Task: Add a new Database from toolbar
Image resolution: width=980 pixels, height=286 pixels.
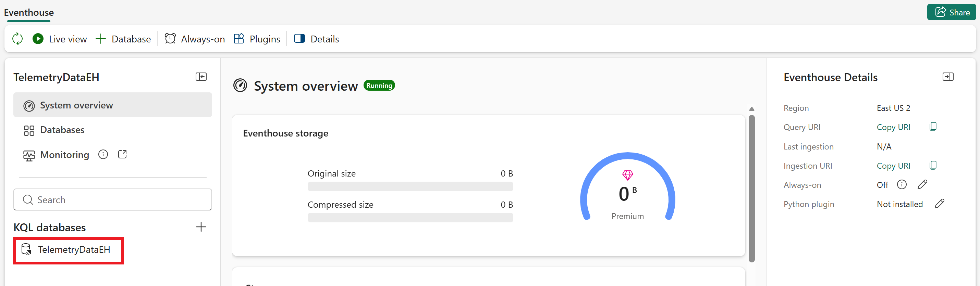Action: point(123,39)
